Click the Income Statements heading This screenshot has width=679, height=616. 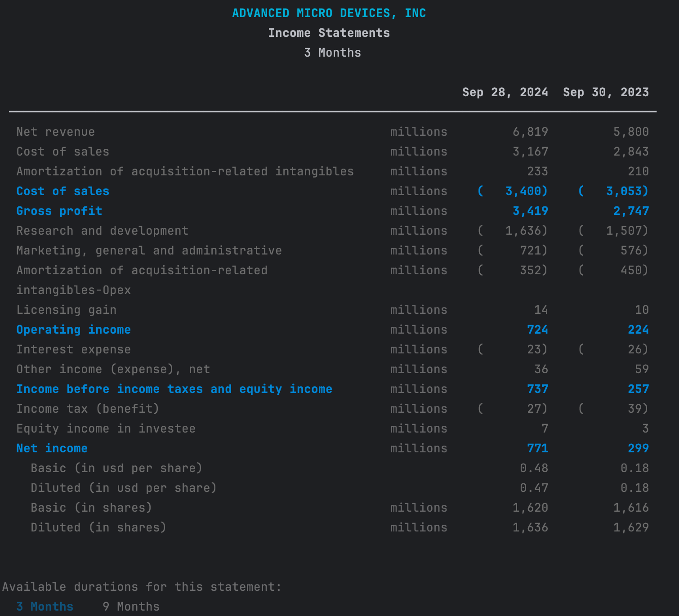click(x=329, y=33)
